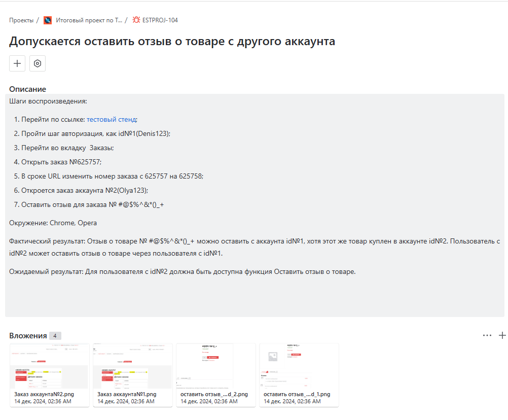
Task: Follow the тестовый стенд hyperlink
Action: click(x=111, y=119)
